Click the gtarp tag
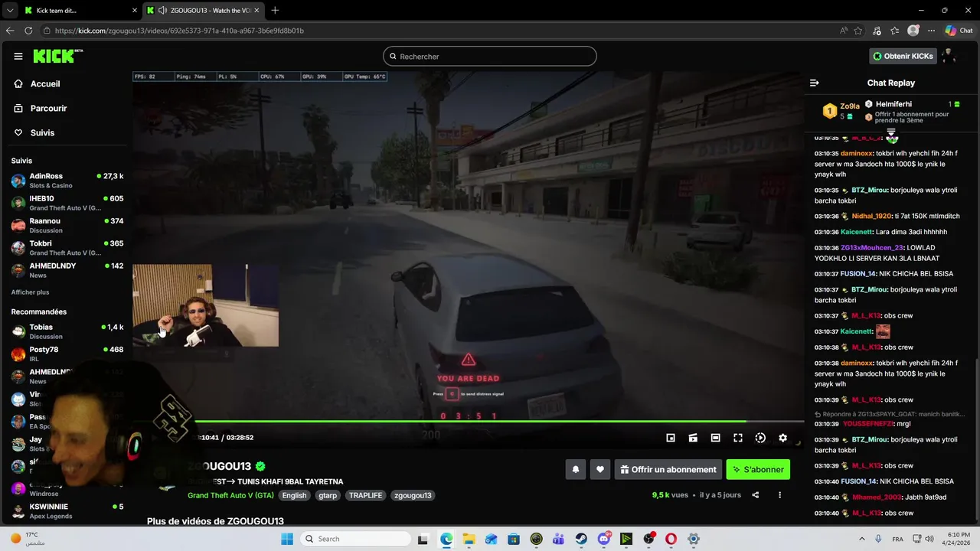 pyautogui.click(x=328, y=495)
